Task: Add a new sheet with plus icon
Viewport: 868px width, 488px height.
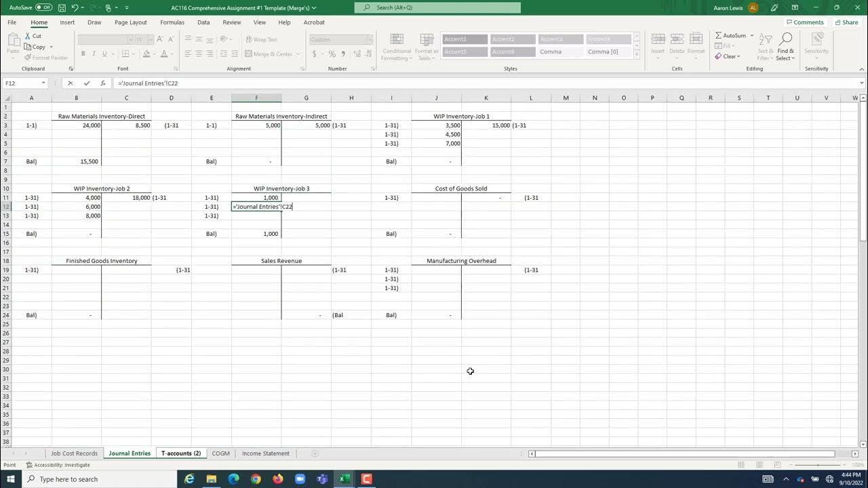Action: click(x=314, y=453)
